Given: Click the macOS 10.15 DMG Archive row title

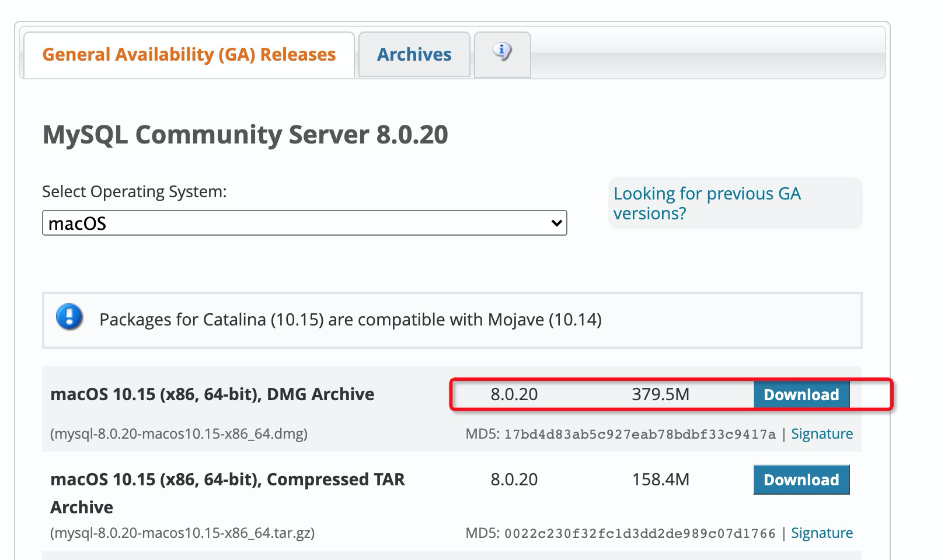Looking at the screenshot, I should [212, 394].
